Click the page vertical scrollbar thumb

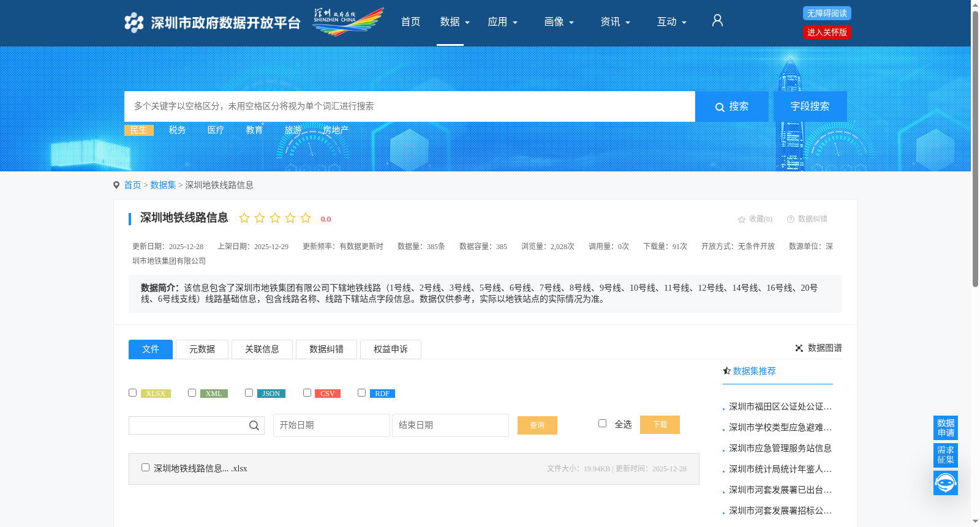point(975,148)
